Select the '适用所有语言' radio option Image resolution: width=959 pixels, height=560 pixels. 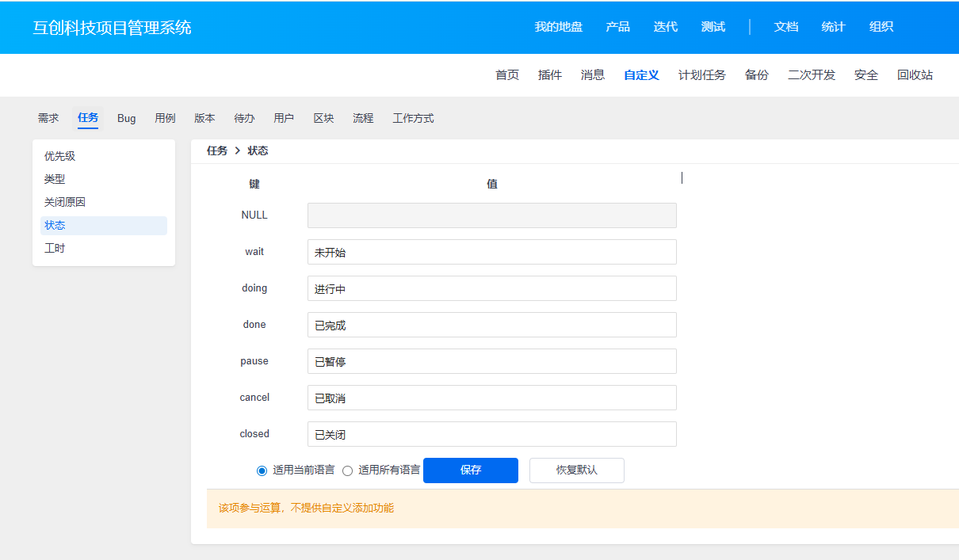coord(348,470)
